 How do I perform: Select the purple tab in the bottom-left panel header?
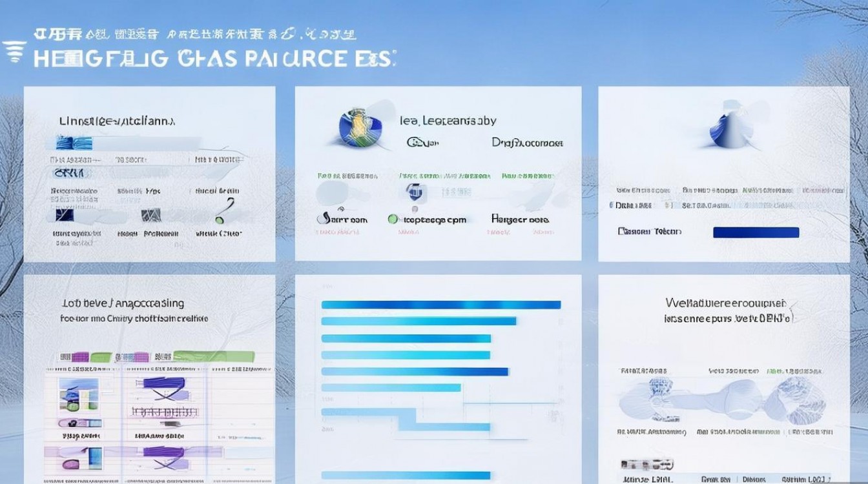[x=80, y=356]
